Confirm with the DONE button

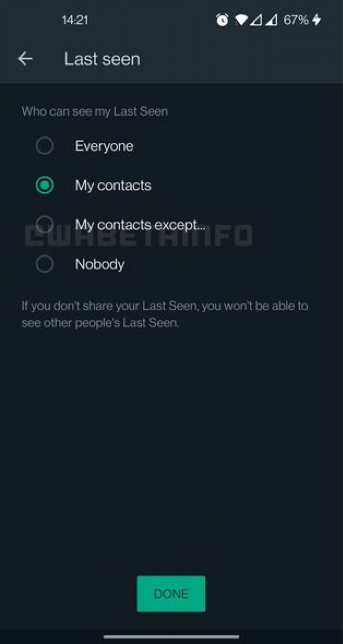coord(171,594)
